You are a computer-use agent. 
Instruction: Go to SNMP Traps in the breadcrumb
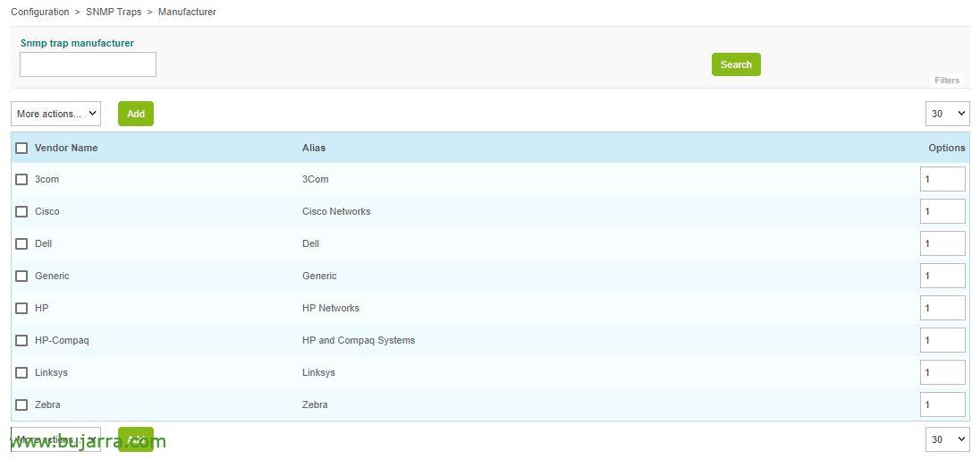[114, 12]
